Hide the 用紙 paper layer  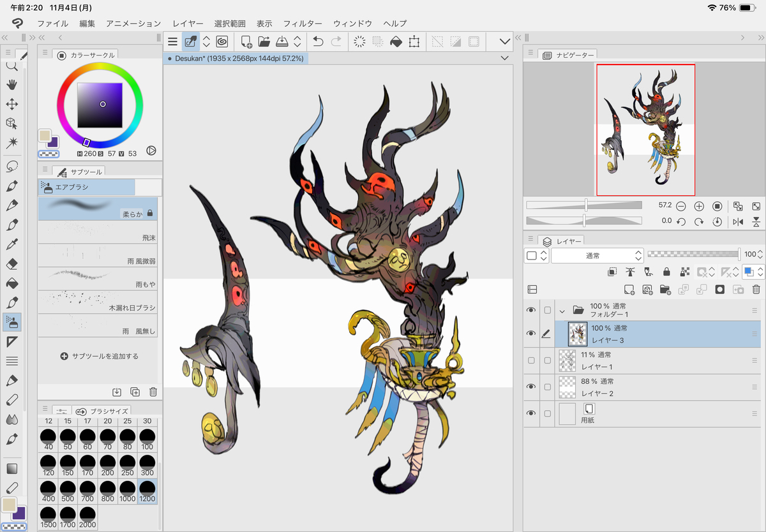click(530, 413)
